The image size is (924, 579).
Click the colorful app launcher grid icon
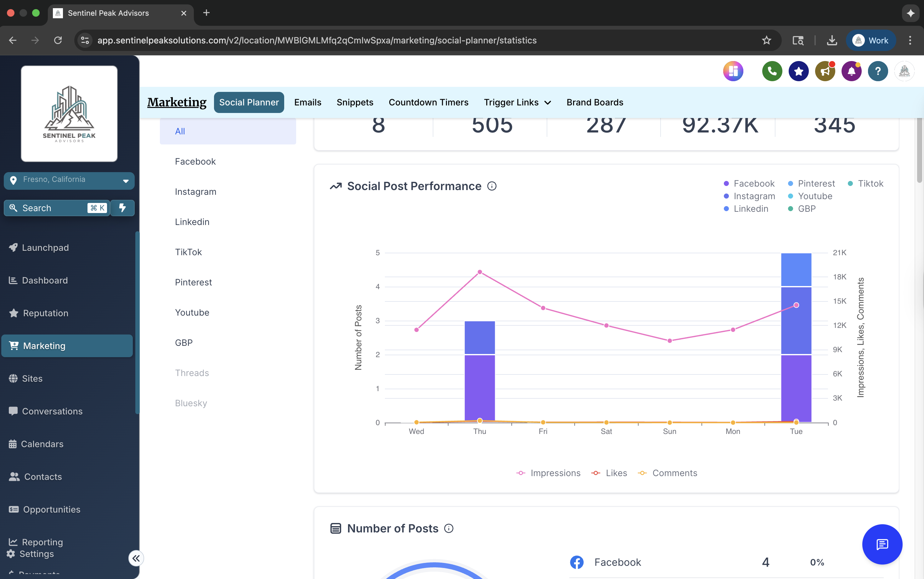pos(733,71)
